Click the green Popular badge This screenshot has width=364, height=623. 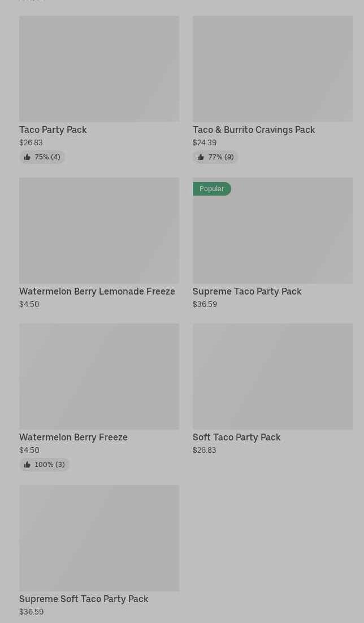tap(211, 189)
